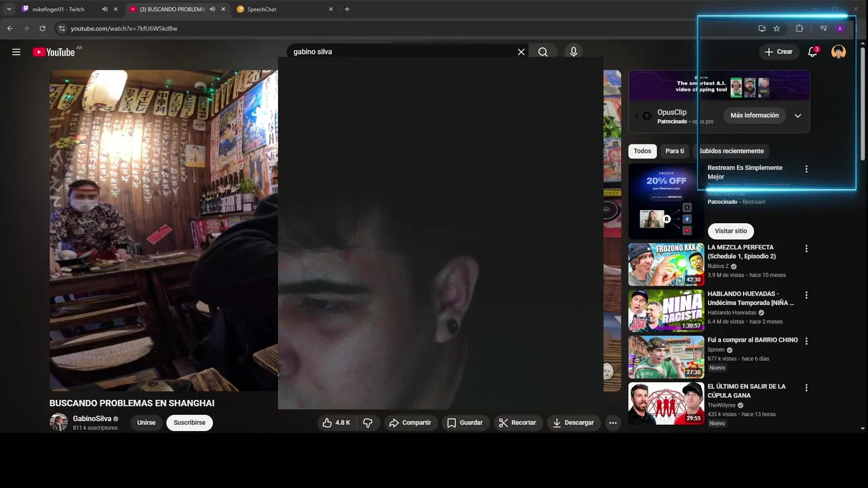Dislike the video with the thumbs down
This screenshot has width=868, height=488.
click(368, 422)
